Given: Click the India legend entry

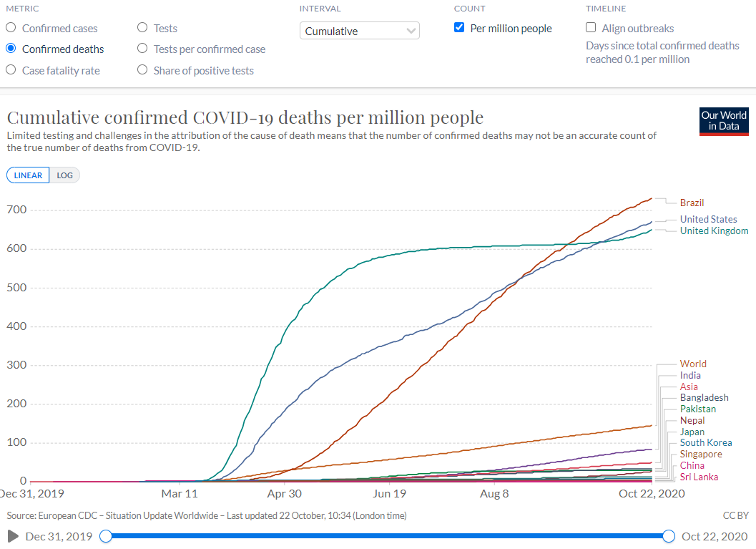Looking at the screenshot, I should 690,375.
